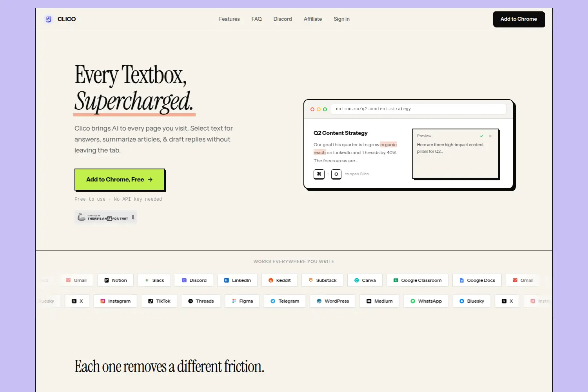Click the yellow dot in the demo window
This screenshot has width=588, height=392.
[x=319, y=109]
